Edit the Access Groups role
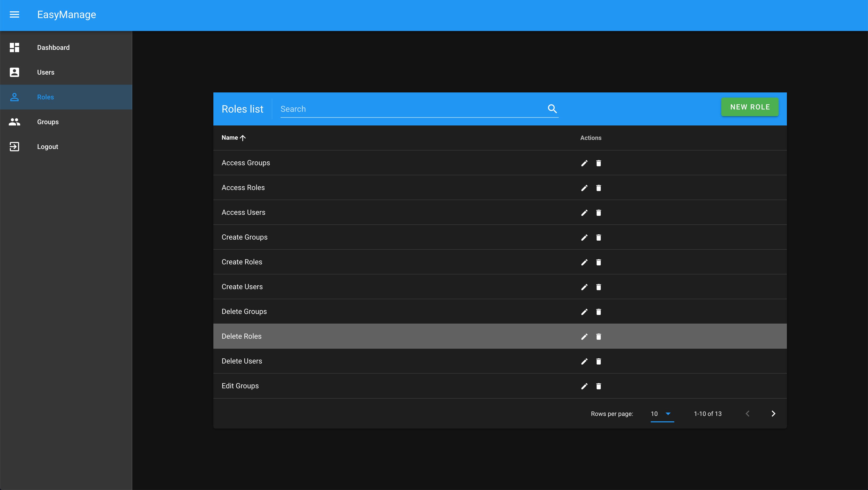This screenshot has height=490, width=868. point(584,163)
